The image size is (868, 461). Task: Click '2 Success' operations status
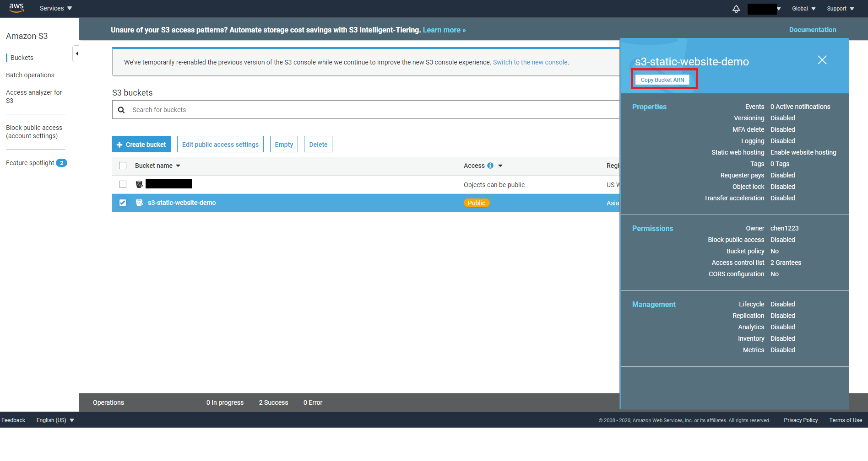point(273,402)
